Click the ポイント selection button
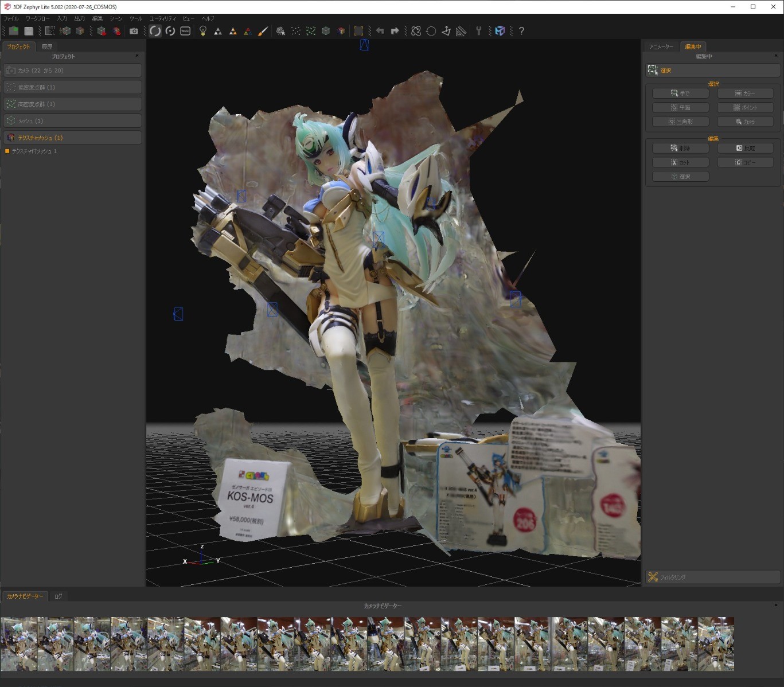784x687 pixels. click(745, 107)
